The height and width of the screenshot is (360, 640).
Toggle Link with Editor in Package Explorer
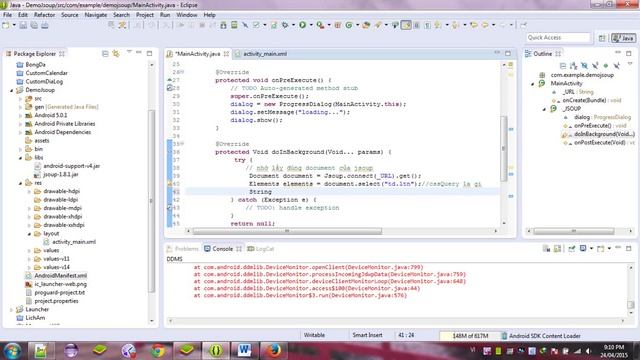point(116,53)
